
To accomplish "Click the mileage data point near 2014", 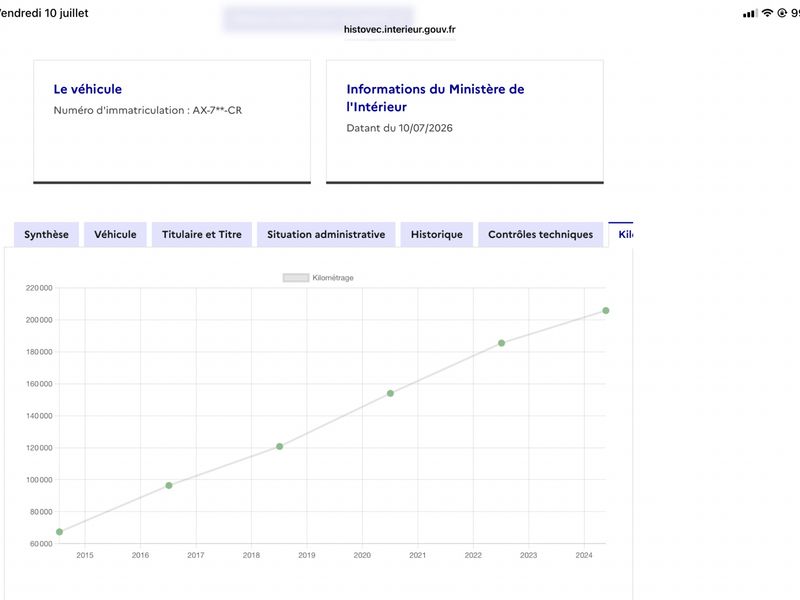I will click(x=59, y=532).
